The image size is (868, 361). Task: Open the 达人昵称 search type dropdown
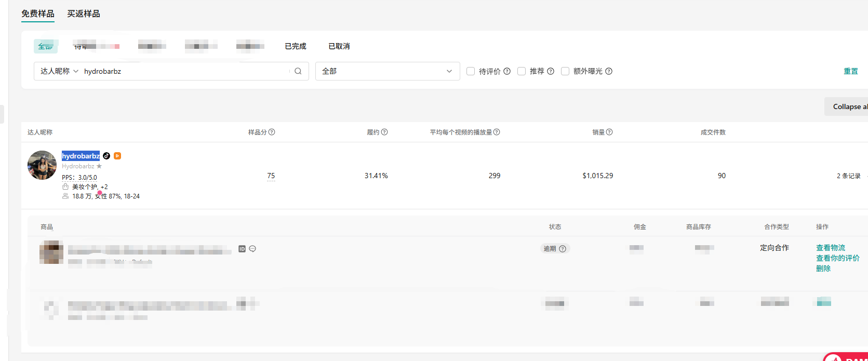(x=59, y=71)
